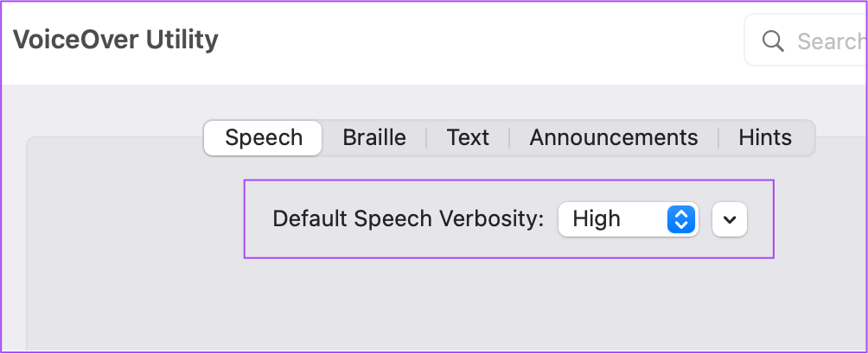Image resolution: width=868 pixels, height=354 pixels.
Task: Open the Default Speech Verbosity dropdown
Action: [x=628, y=219]
